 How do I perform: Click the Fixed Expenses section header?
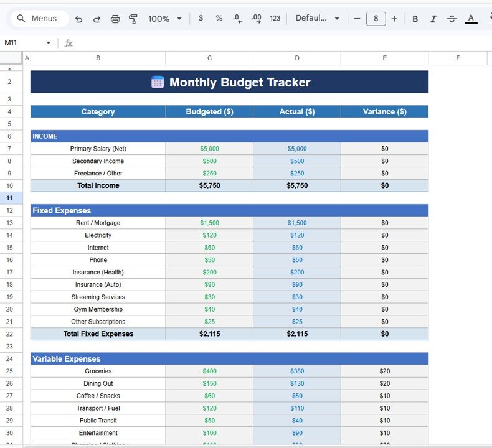pyautogui.click(x=229, y=210)
